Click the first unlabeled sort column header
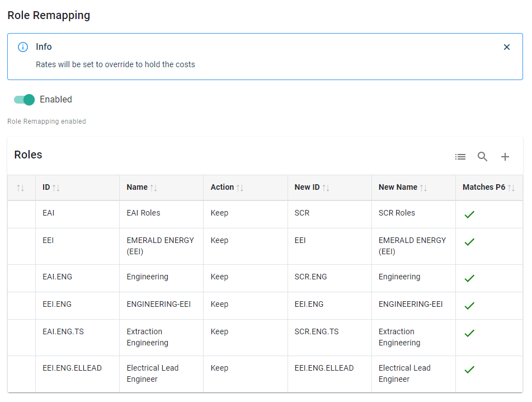The width and height of the screenshot is (532, 402). 21,188
